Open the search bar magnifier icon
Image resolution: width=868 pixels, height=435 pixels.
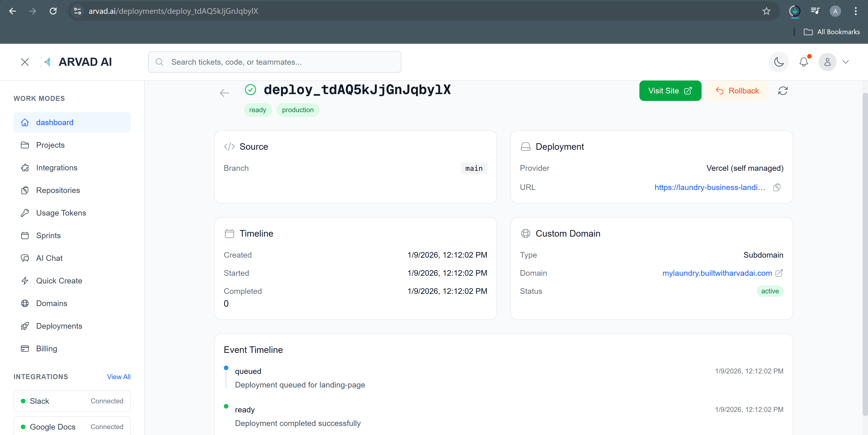(159, 62)
